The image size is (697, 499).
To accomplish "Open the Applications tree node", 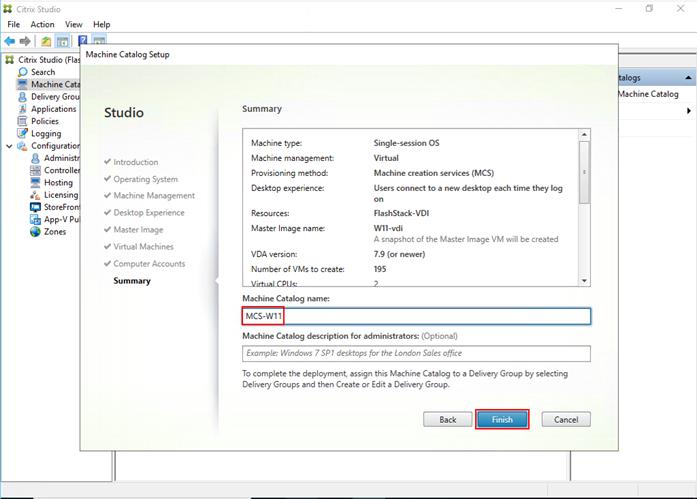I will click(x=47, y=109).
